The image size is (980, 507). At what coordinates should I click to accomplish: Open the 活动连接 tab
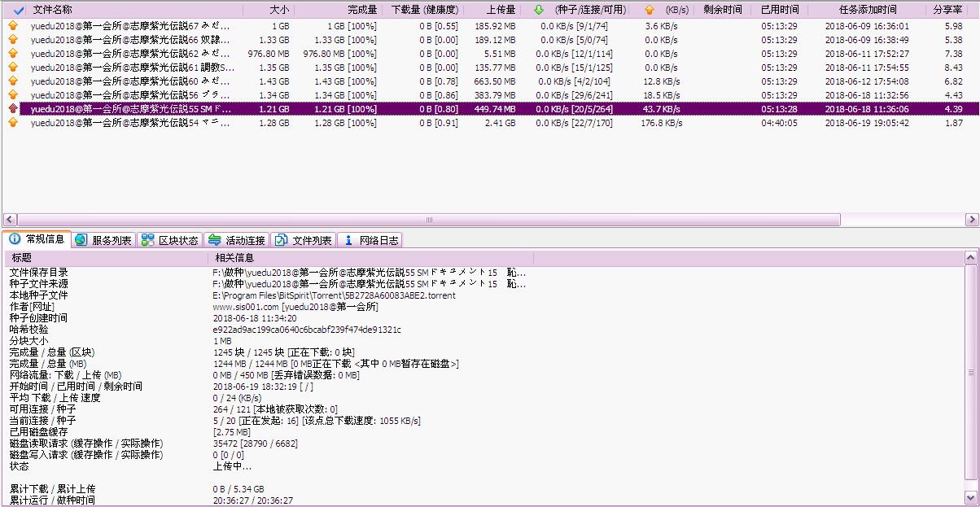point(237,240)
